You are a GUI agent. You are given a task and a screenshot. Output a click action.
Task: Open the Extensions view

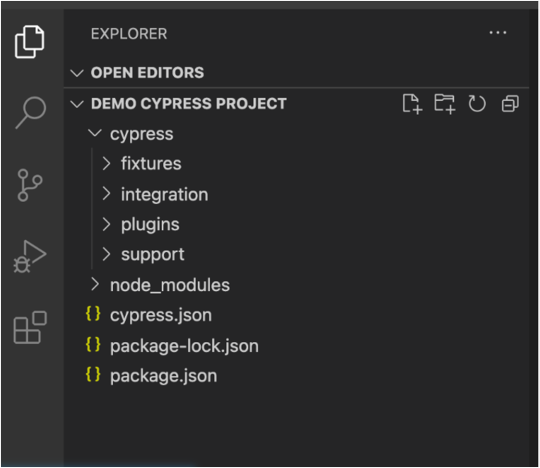30,327
